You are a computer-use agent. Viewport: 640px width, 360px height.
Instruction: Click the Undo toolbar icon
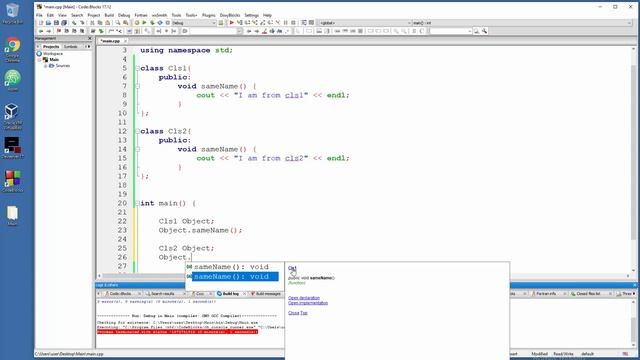[x=74, y=23]
